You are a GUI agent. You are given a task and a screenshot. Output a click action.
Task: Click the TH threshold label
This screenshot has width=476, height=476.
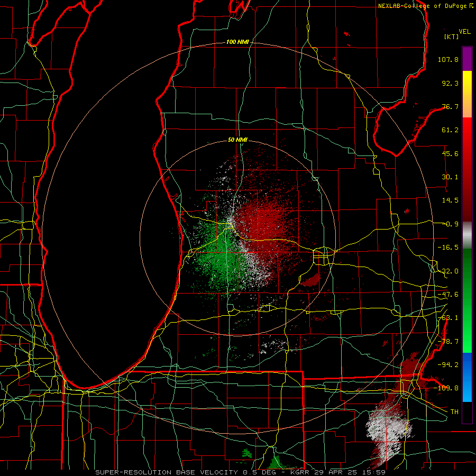(x=454, y=411)
